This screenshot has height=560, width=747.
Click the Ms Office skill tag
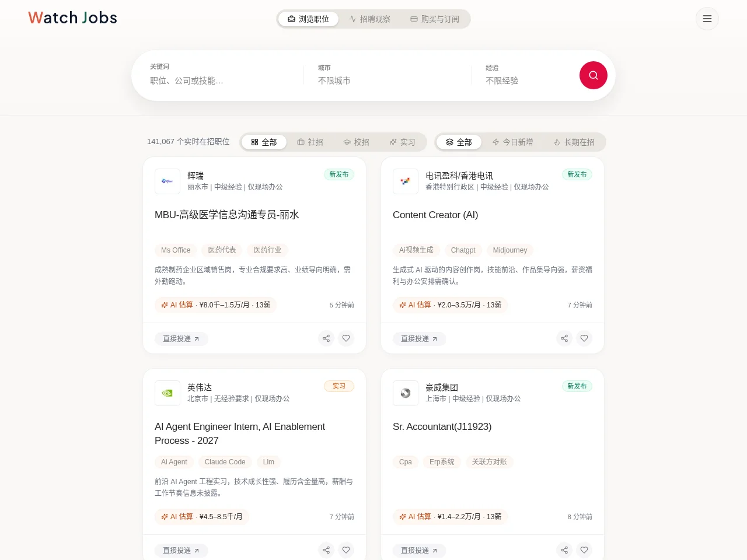pyautogui.click(x=176, y=250)
